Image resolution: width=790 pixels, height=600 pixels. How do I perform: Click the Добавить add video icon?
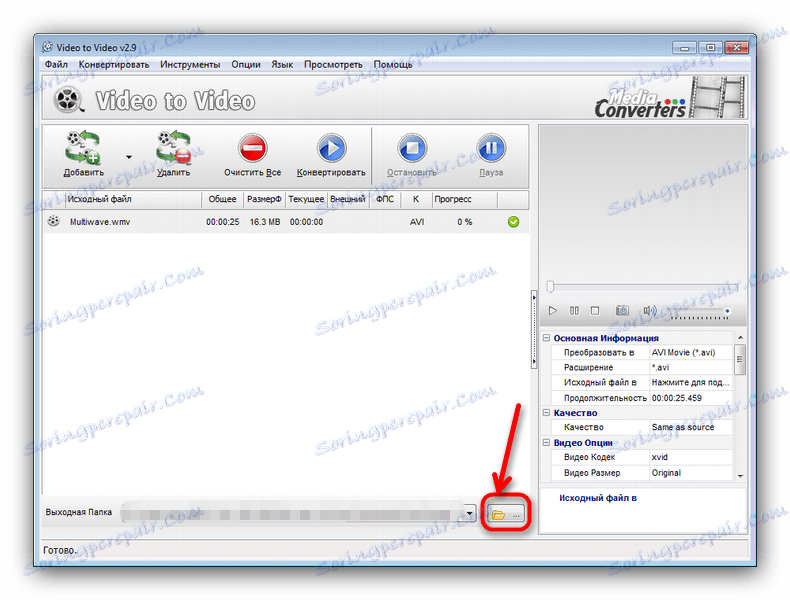pyautogui.click(x=83, y=147)
